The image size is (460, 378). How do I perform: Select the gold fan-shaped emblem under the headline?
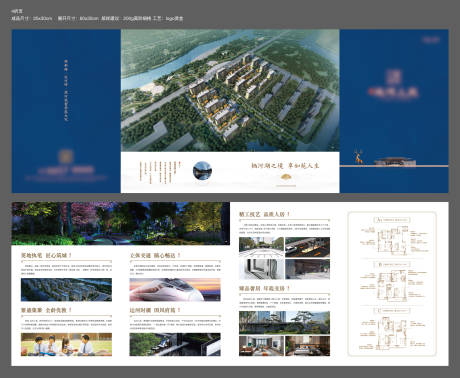(x=286, y=177)
